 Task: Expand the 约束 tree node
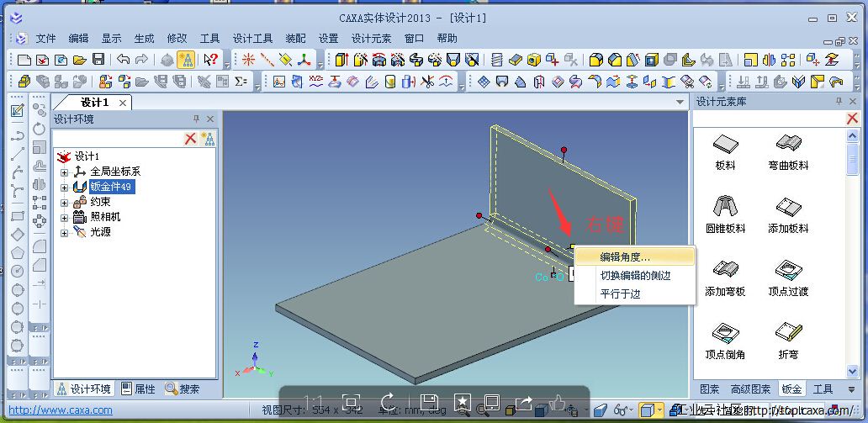tap(64, 203)
